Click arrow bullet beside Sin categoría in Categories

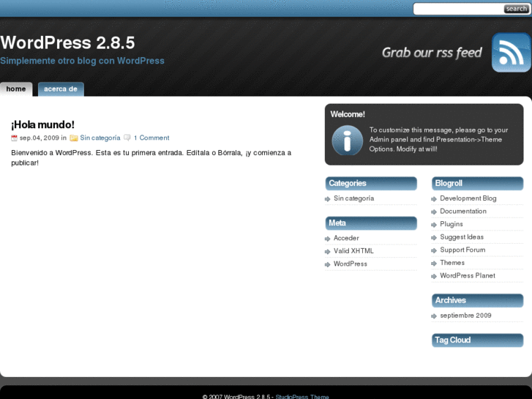pos(327,199)
